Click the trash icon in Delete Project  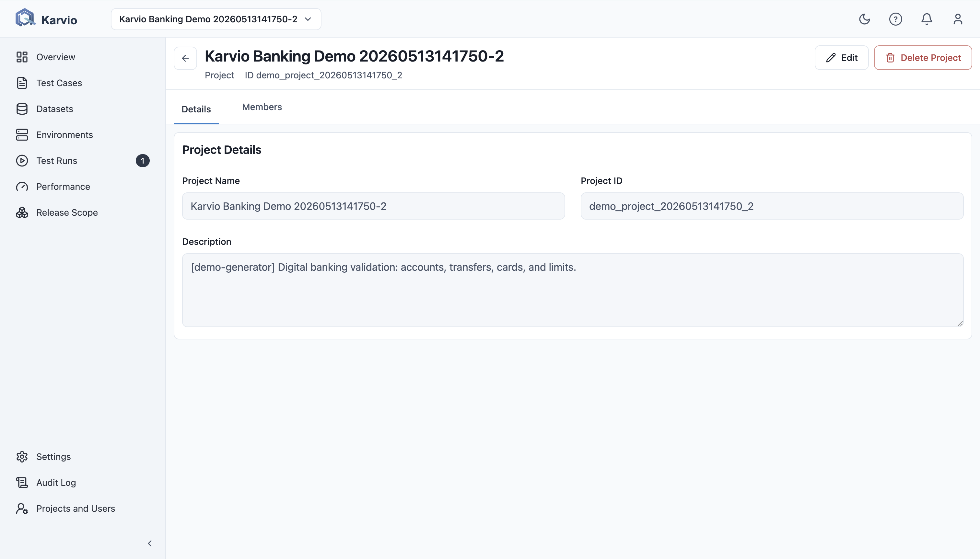click(890, 58)
